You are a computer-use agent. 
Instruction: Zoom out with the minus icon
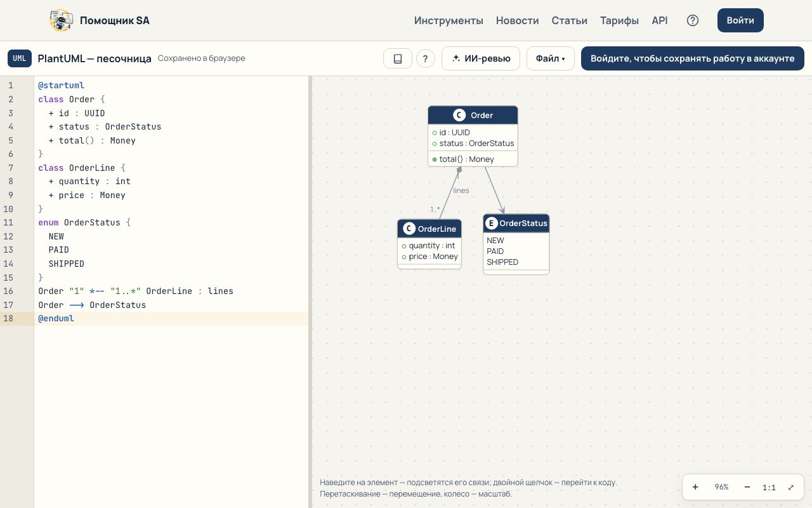(747, 487)
